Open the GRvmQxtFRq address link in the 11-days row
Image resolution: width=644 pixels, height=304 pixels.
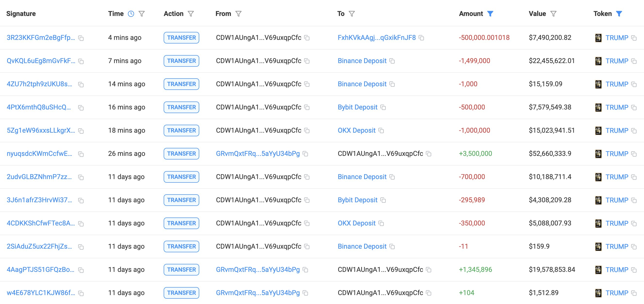pos(258,269)
